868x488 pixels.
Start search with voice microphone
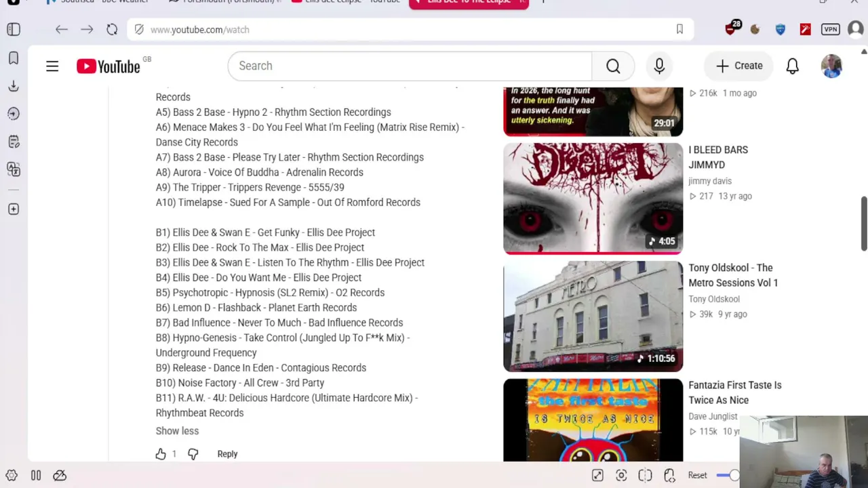tap(659, 66)
